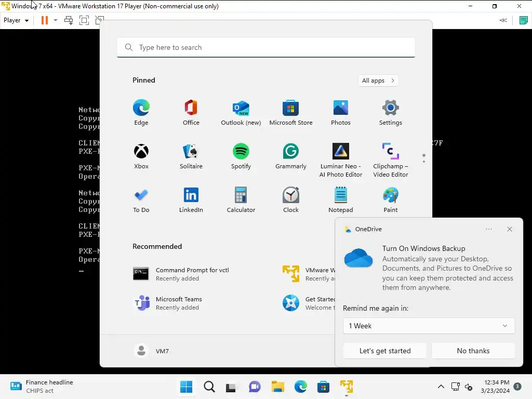Collapse VMware toolbar double-arrow

click(x=503, y=20)
